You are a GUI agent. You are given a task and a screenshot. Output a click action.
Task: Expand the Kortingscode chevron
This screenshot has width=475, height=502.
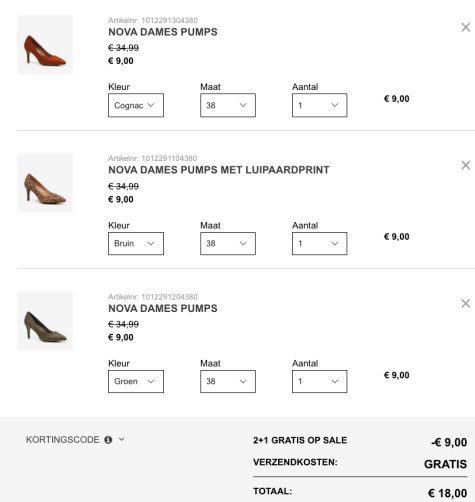pos(122,439)
